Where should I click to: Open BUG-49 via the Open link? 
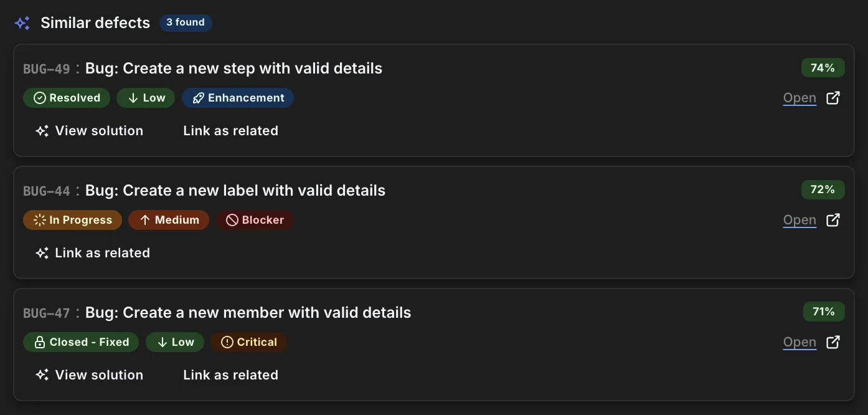pos(800,98)
